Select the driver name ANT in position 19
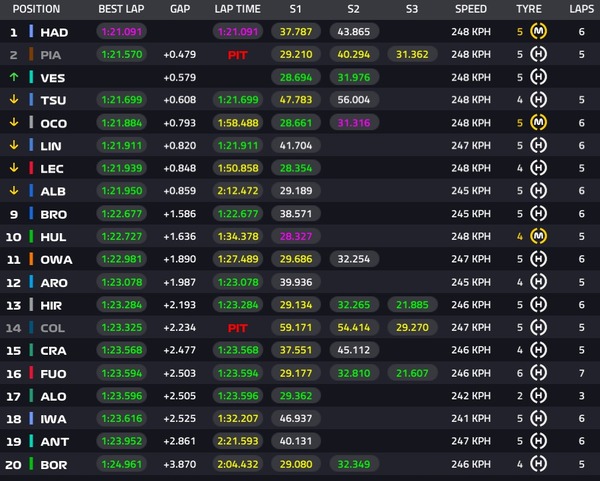600x481 pixels. (x=53, y=441)
